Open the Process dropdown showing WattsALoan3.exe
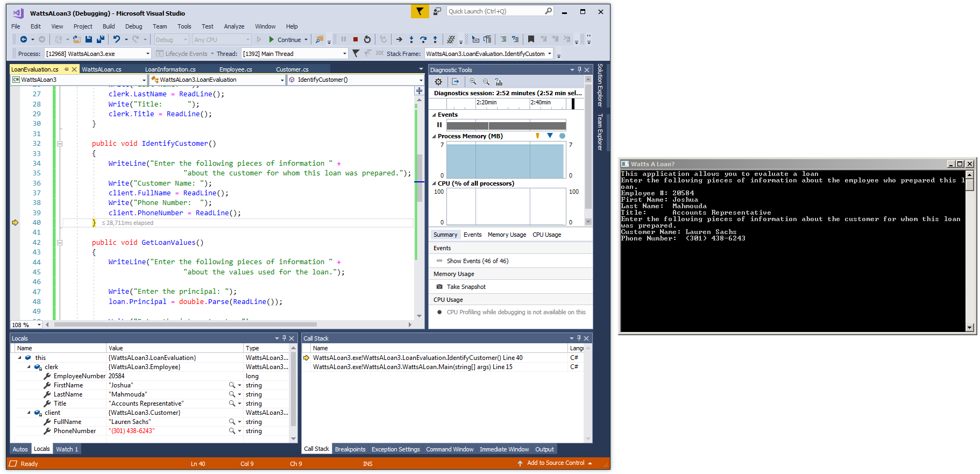980x474 pixels. point(97,54)
